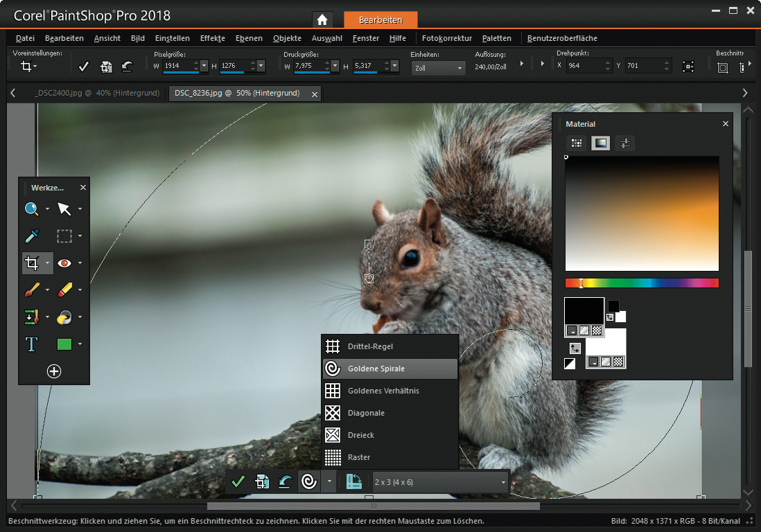The width and height of the screenshot is (761, 532).
Task: Switch Material palette to gradient view
Action: [x=600, y=143]
